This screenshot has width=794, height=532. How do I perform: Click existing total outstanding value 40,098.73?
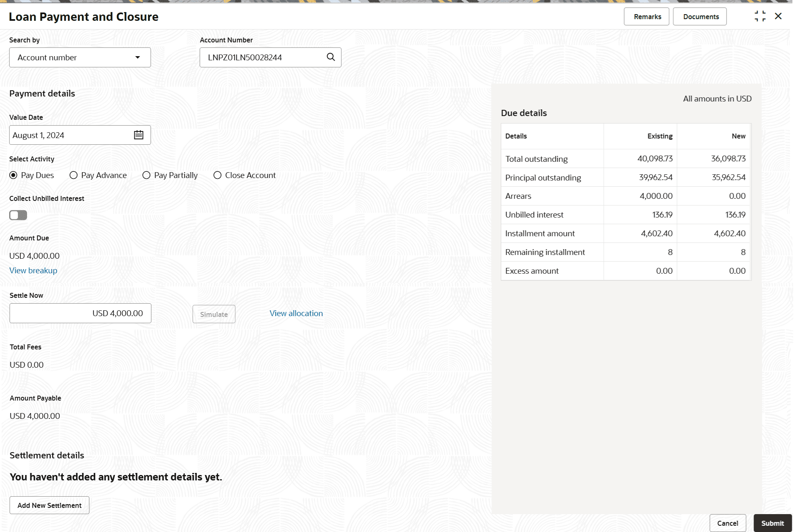(x=655, y=158)
